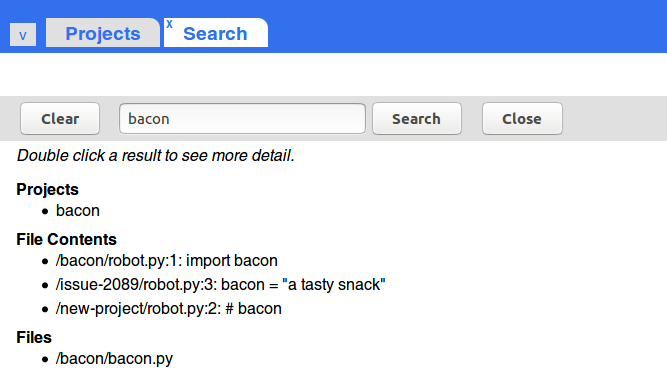Image resolution: width=667 pixels, height=390 pixels.
Task: Select the Search tab
Action: (x=216, y=33)
